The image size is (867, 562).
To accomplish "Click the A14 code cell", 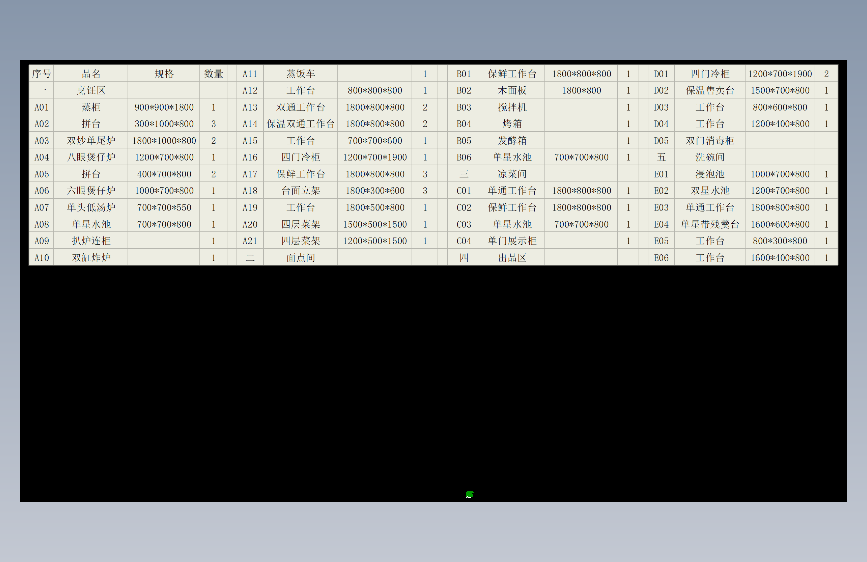I will 250,124.
